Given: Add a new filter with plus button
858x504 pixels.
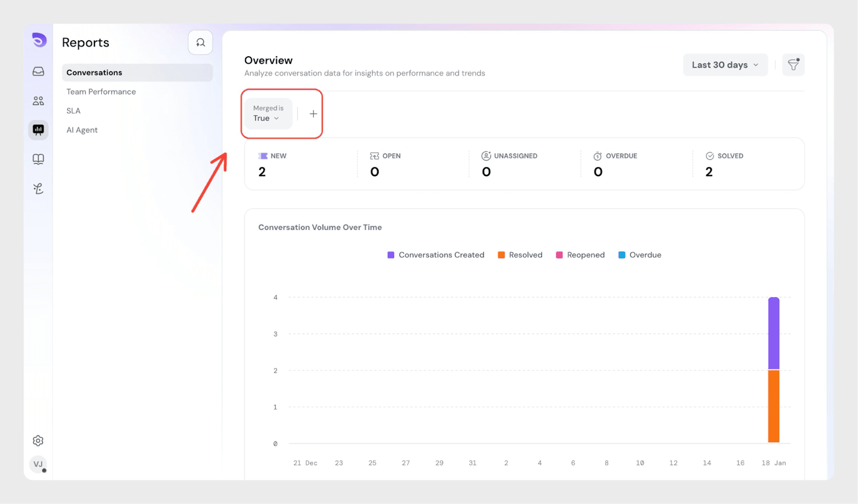Looking at the screenshot, I should [313, 114].
